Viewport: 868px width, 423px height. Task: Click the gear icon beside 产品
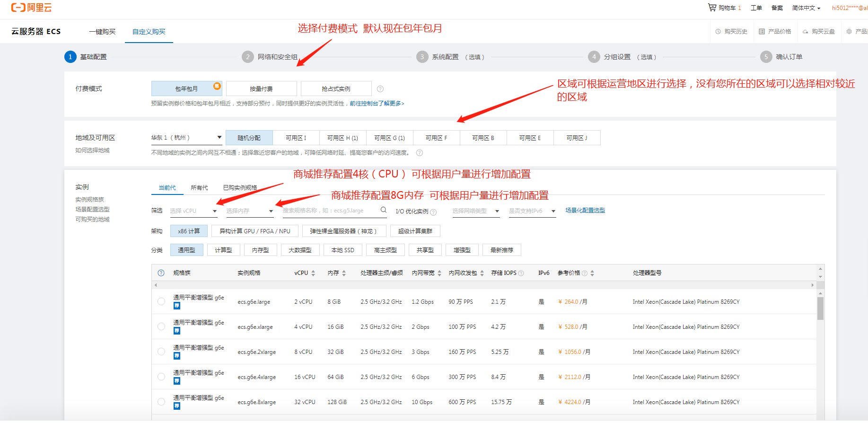point(849,32)
